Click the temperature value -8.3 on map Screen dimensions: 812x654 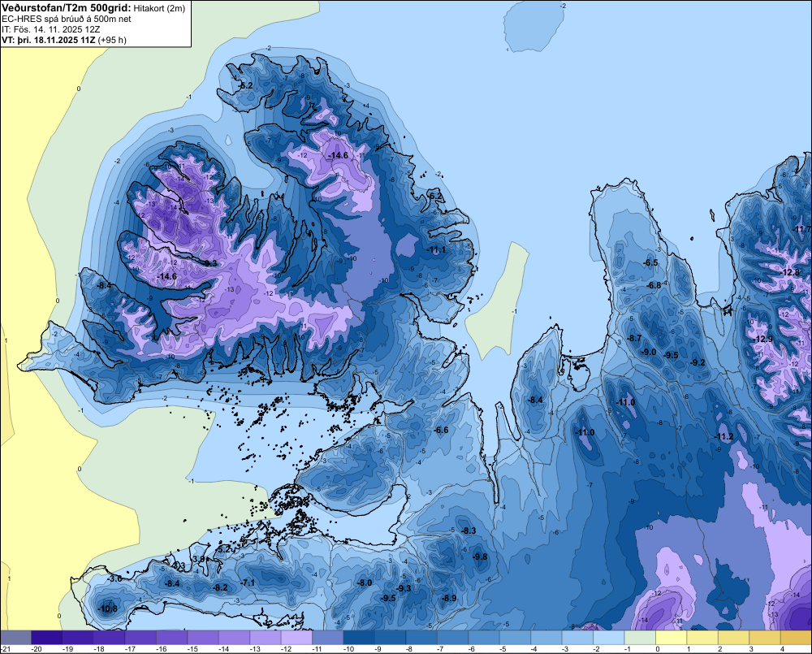(x=469, y=531)
